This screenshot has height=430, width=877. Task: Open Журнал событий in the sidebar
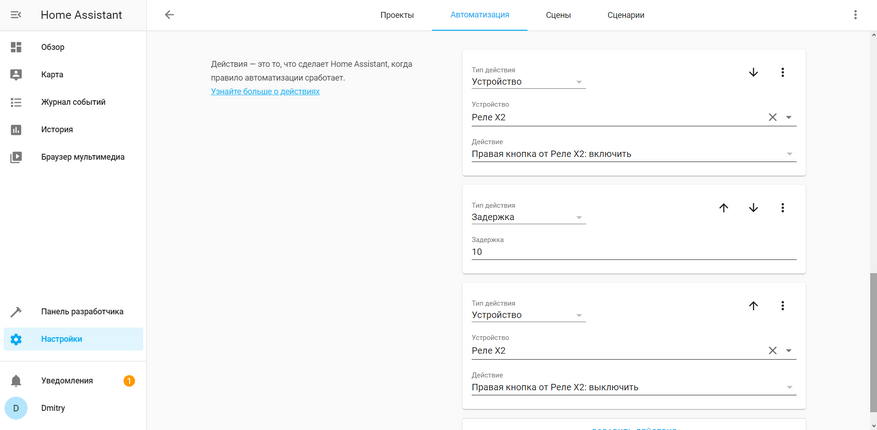point(73,102)
